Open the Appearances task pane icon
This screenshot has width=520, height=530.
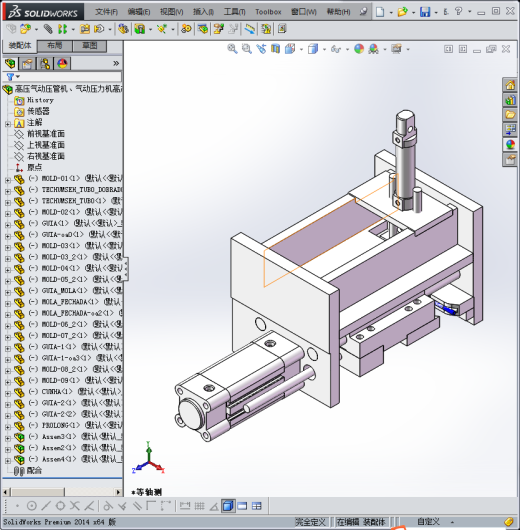(x=510, y=145)
